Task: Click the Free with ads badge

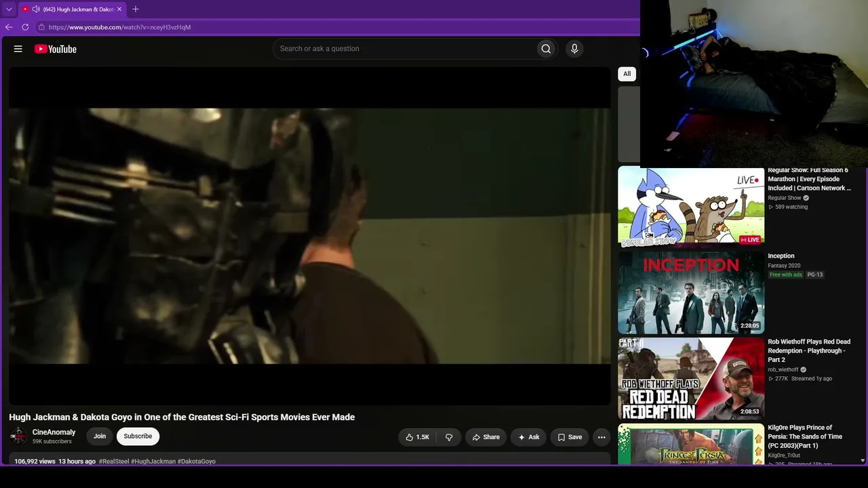Action: click(x=786, y=274)
